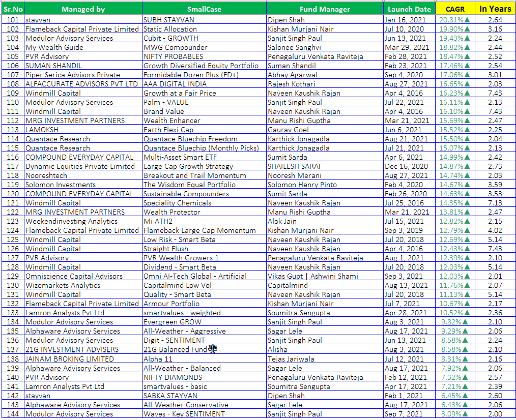Image resolution: width=516 pixels, height=420 pixels.
Task: Select the 'All-Weather - Aggressive' cell
Action: pos(205,331)
